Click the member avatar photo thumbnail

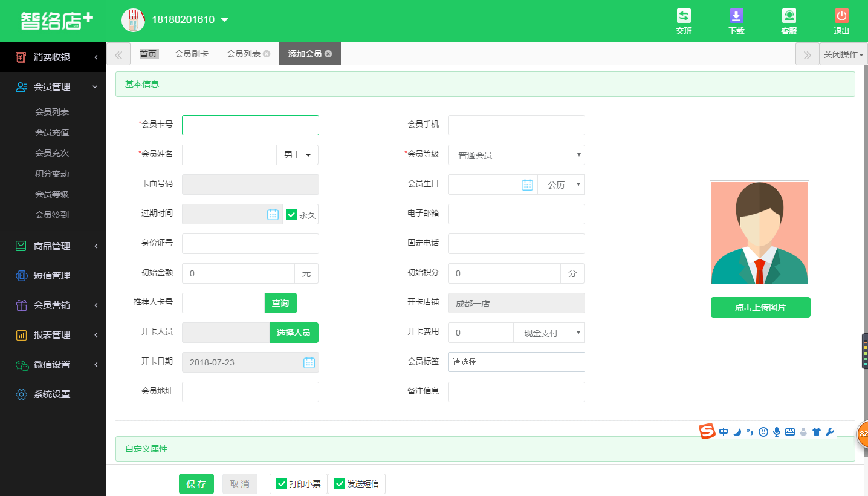point(759,233)
